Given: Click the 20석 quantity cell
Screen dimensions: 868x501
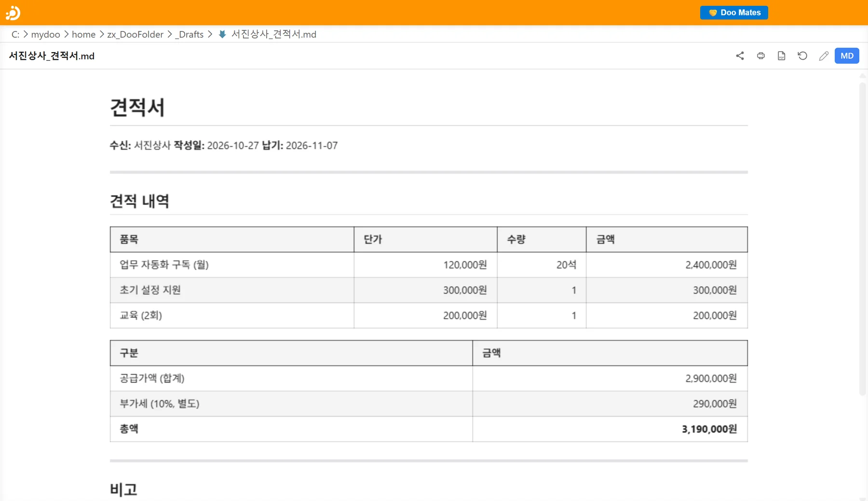Looking at the screenshot, I should pos(542,265).
